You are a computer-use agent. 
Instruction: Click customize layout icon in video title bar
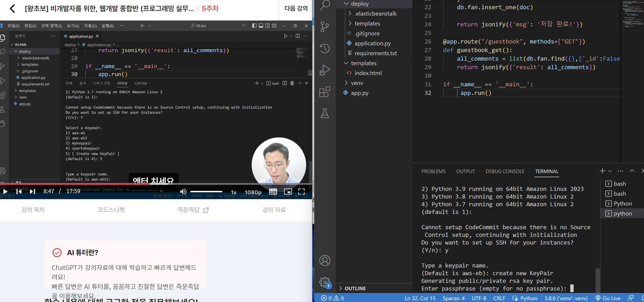tap(274, 25)
